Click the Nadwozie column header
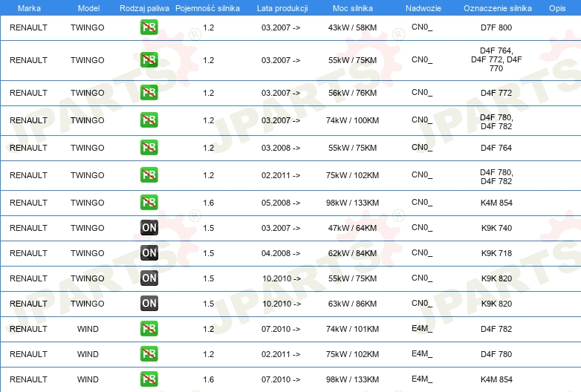This screenshot has width=581, height=392. point(423,8)
